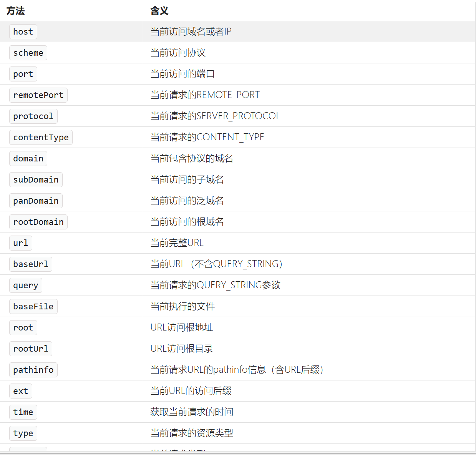The width and height of the screenshot is (476, 455).
Task: Select the pathinfo code tag
Action: click(33, 370)
